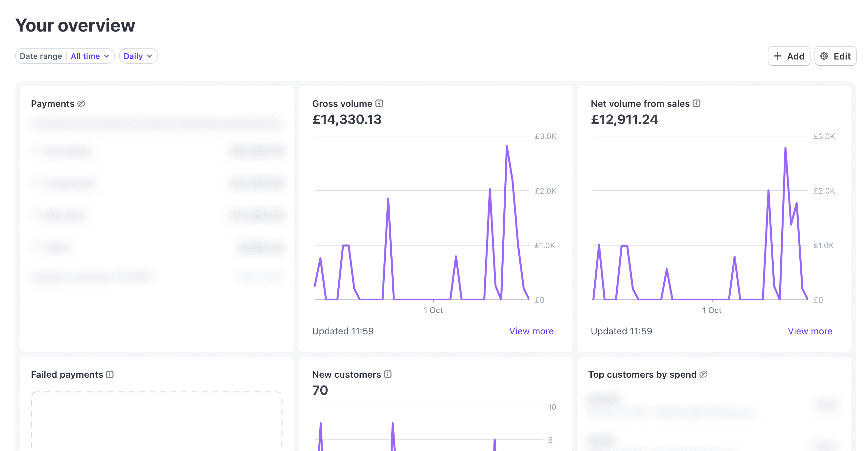Click the New customers count of 70
Image resolution: width=868 pixels, height=451 pixels.
(319, 390)
